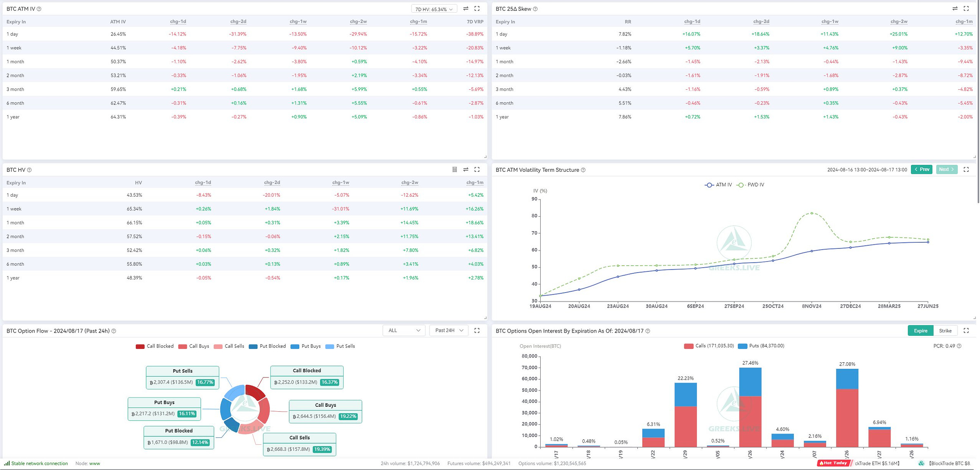This screenshot has height=470, width=980.
Task: Toggle ATM IV series in term structure legend
Action: click(x=718, y=185)
